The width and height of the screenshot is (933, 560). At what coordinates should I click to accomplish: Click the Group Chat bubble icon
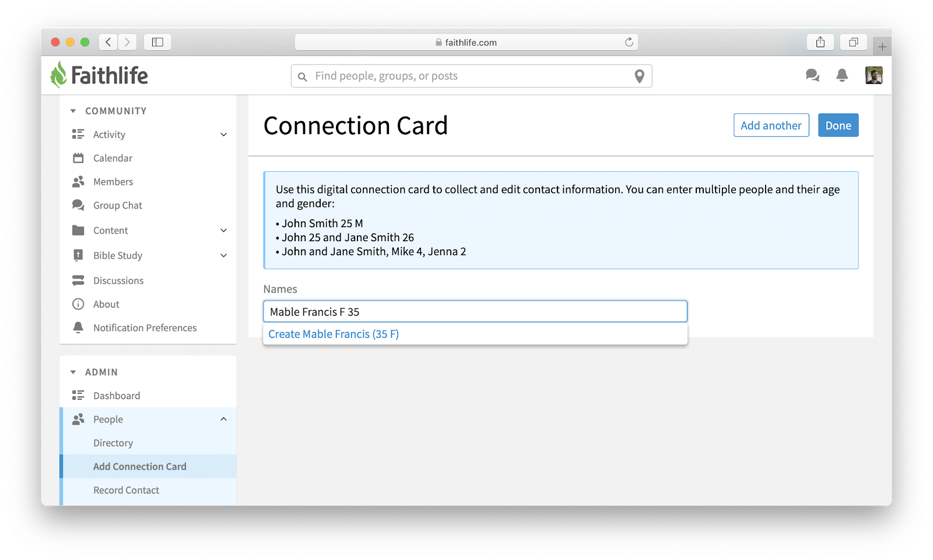[x=78, y=205]
